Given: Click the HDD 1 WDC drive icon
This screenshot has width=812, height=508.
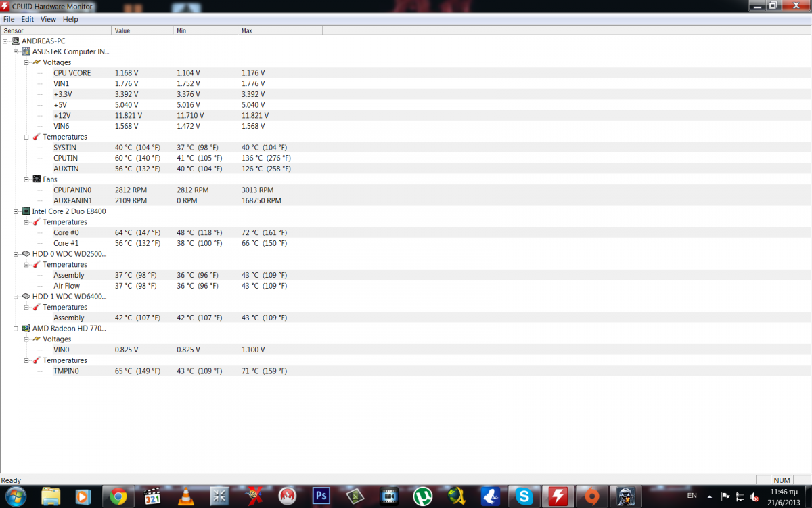Looking at the screenshot, I should (26, 297).
